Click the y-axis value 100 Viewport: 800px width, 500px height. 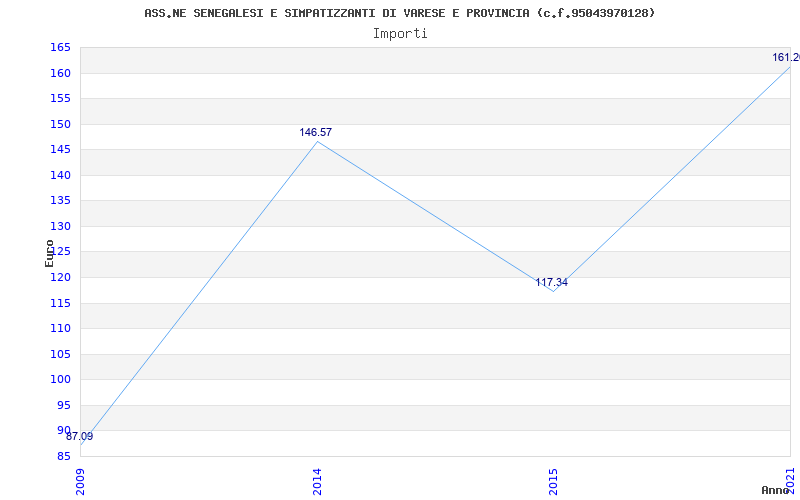[x=60, y=380]
